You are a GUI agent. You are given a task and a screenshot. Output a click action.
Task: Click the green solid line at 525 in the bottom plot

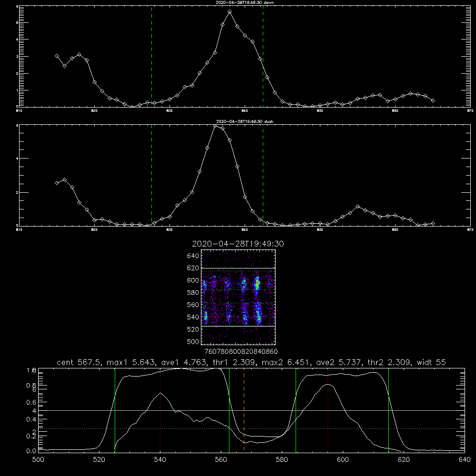pos(115,410)
